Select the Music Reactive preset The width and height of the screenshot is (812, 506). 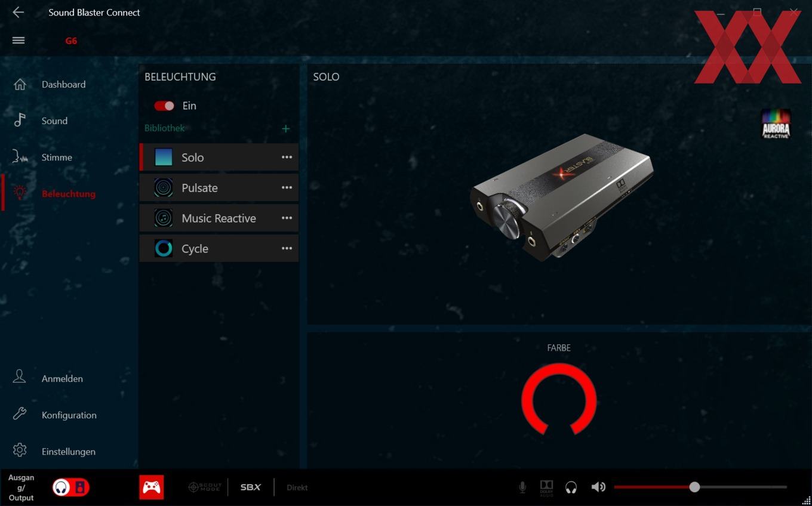tap(219, 218)
